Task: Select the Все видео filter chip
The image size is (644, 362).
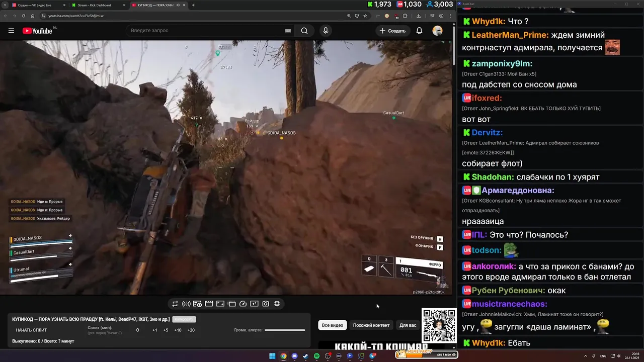Action: click(x=333, y=325)
